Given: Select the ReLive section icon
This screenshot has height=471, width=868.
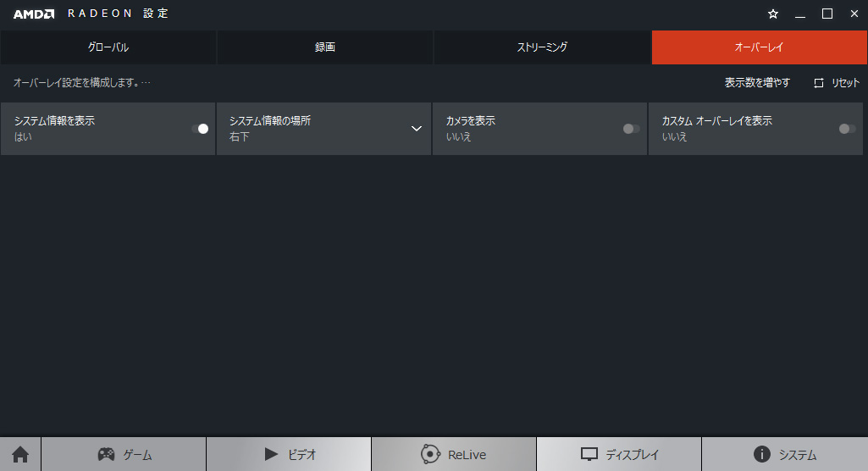Looking at the screenshot, I should [x=431, y=454].
